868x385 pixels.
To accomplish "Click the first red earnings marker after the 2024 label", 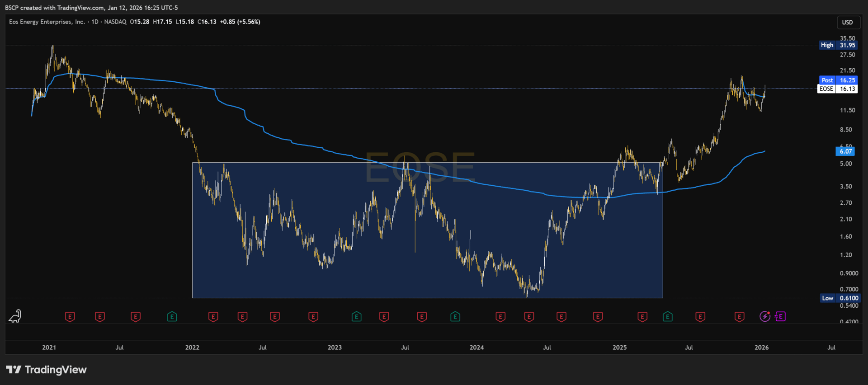I will tap(500, 317).
